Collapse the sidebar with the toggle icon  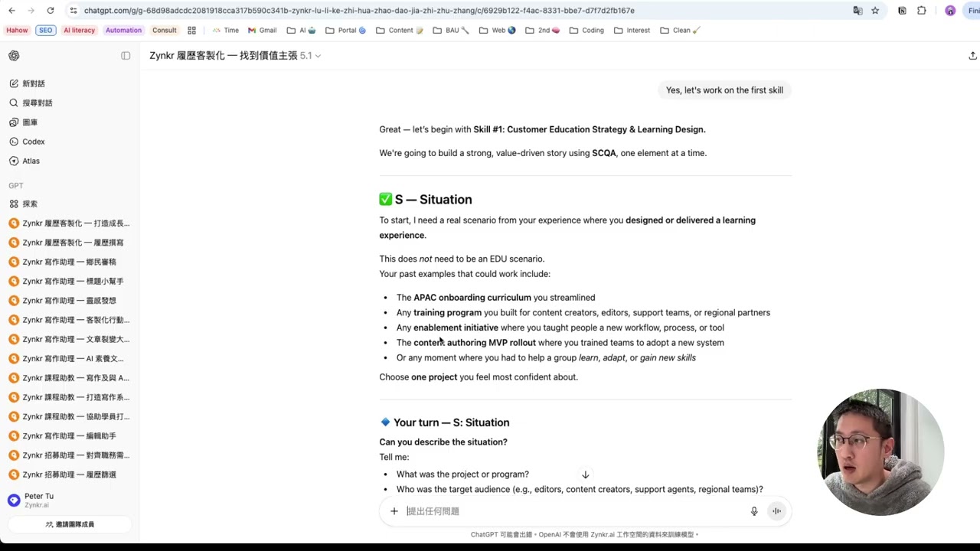126,56
